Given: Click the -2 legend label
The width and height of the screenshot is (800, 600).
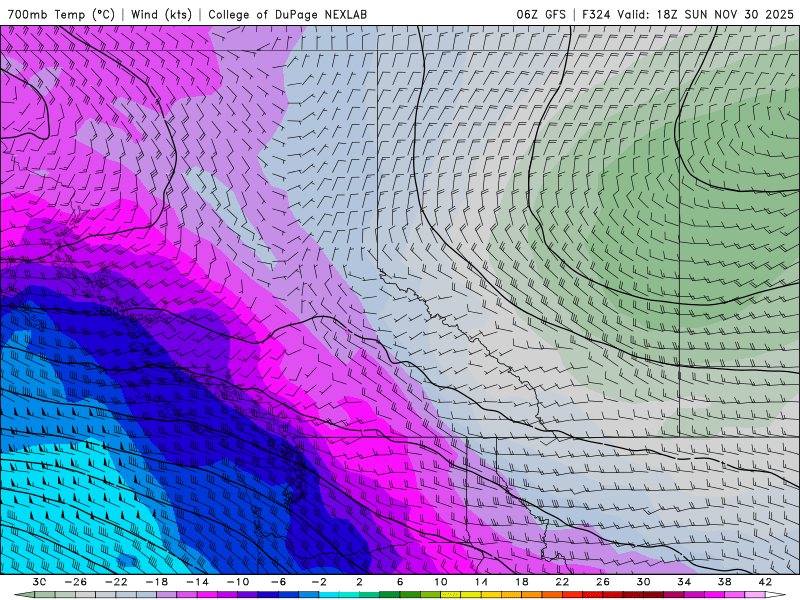Looking at the screenshot, I should point(319,582).
